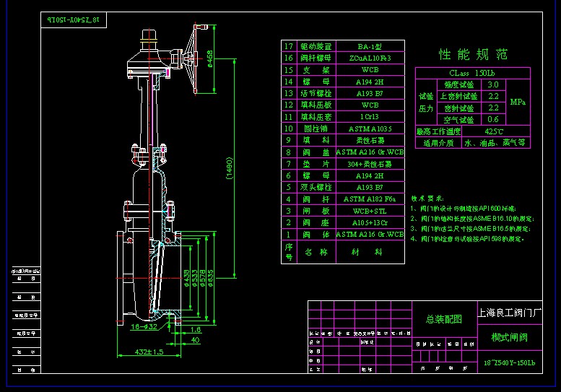Select the A105+13Cr material cell
Image resolution: width=561 pixels, height=392 pixels.
tap(370, 222)
